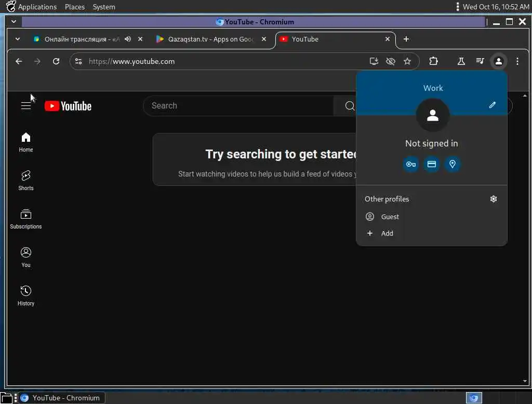Edit the Work profile with pencil icon
Image resolution: width=532 pixels, height=404 pixels.
[493, 105]
